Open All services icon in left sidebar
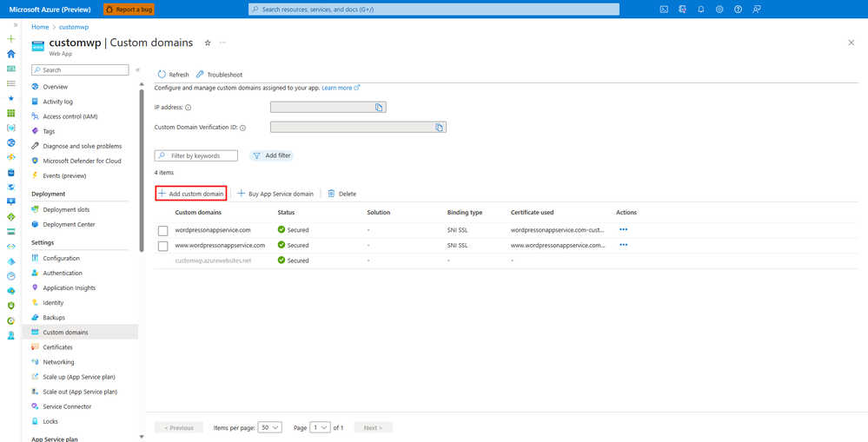This screenshot has width=868, height=442. pyautogui.click(x=11, y=83)
